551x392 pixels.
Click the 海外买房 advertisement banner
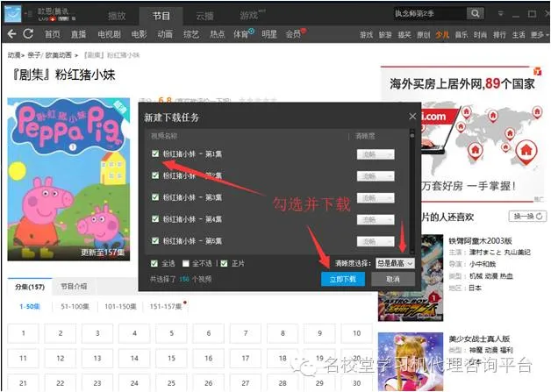click(462, 134)
